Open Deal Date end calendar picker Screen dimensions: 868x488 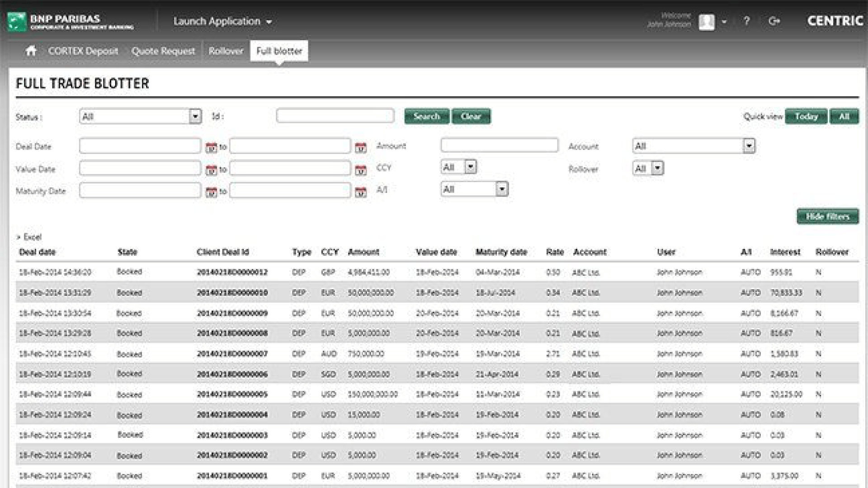click(360, 147)
